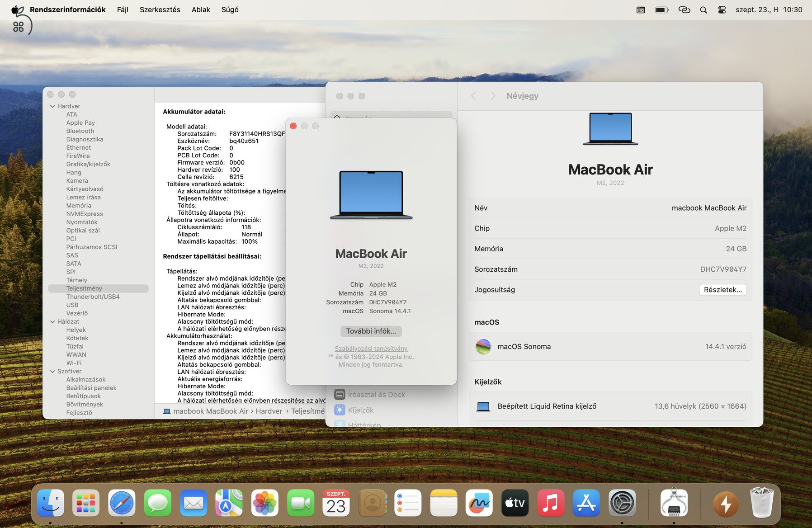
Task: Collapse the Hálózat tree section
Action: tap(52, 322)
